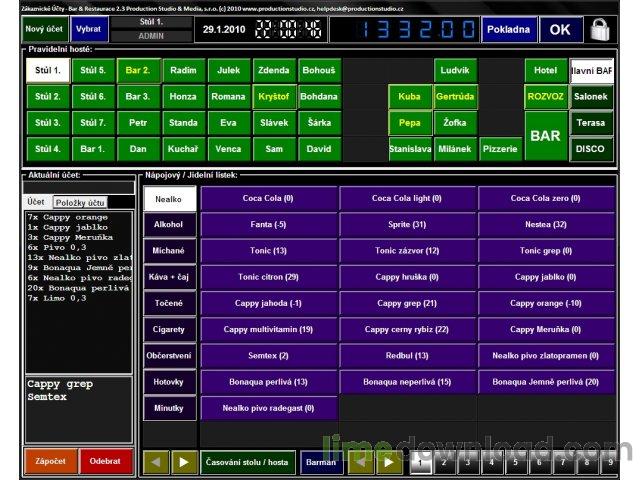Click the right arrow next to Barman
Image resolution: width=640 pixels, height=480 pixels.
point(390,462)
